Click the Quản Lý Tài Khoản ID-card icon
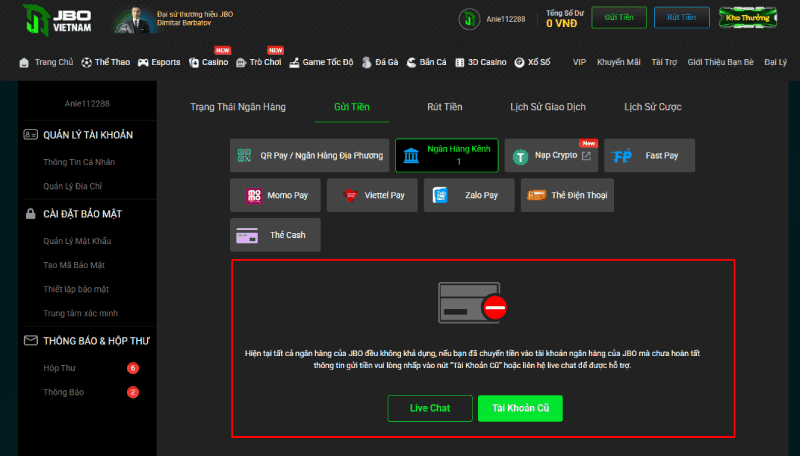The image size is (800, 456). (x=31, y=135)
